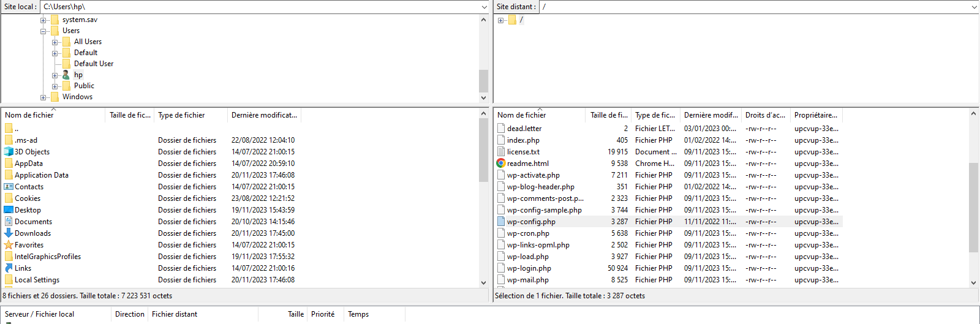Sort local files by Nom de fichier
The width and height of the screenshot is (980, 324).
click(53, 115)
